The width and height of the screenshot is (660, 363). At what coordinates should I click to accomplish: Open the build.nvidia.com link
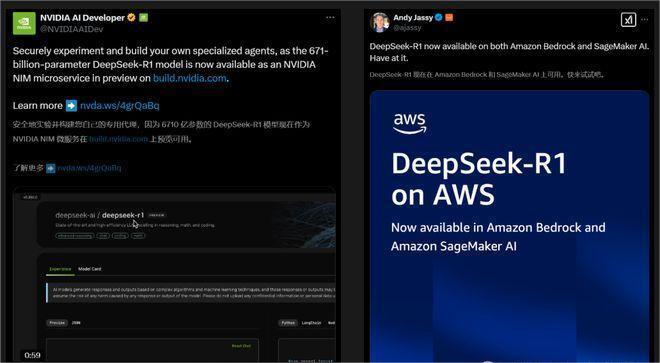(189, 78)
